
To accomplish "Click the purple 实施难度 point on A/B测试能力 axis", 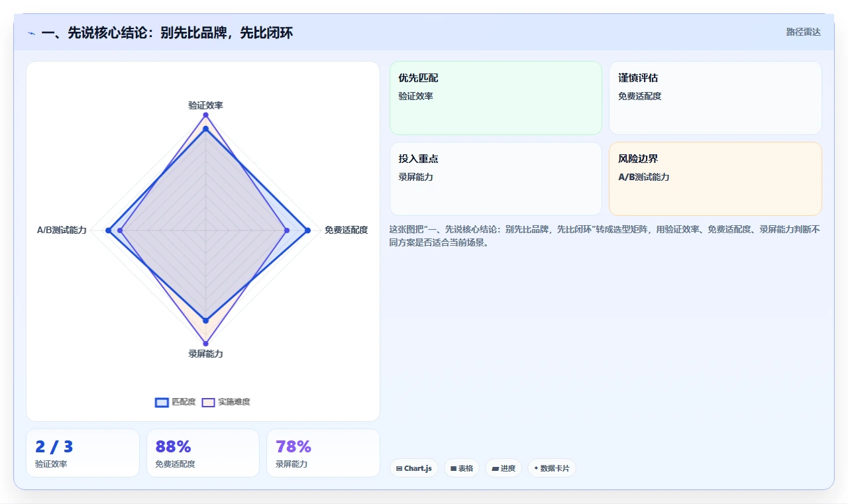I will pos(120,230).
